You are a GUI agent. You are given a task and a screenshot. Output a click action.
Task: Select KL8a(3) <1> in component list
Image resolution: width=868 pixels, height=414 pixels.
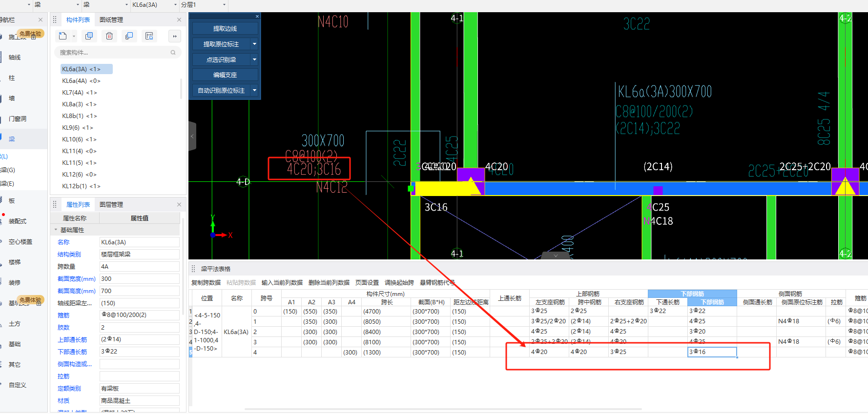point(79,104)
